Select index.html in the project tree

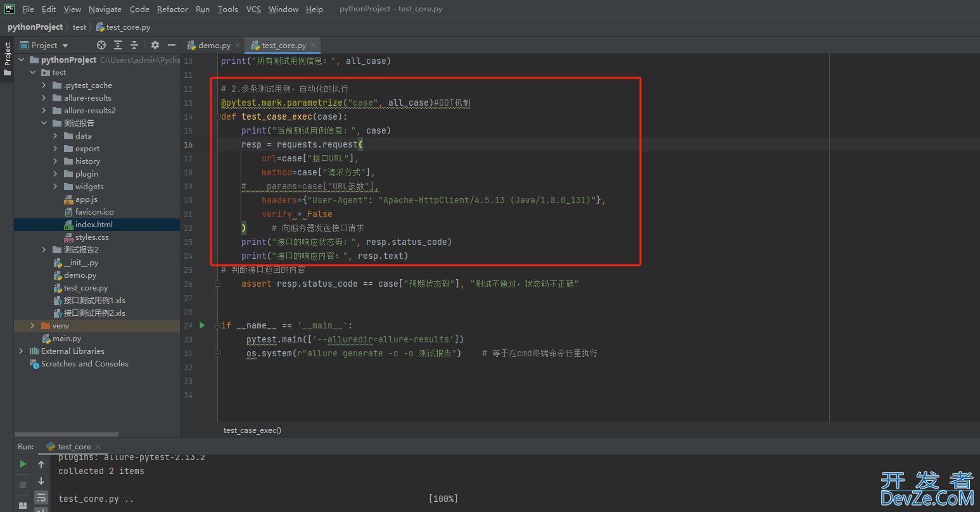tap(94, 224)
